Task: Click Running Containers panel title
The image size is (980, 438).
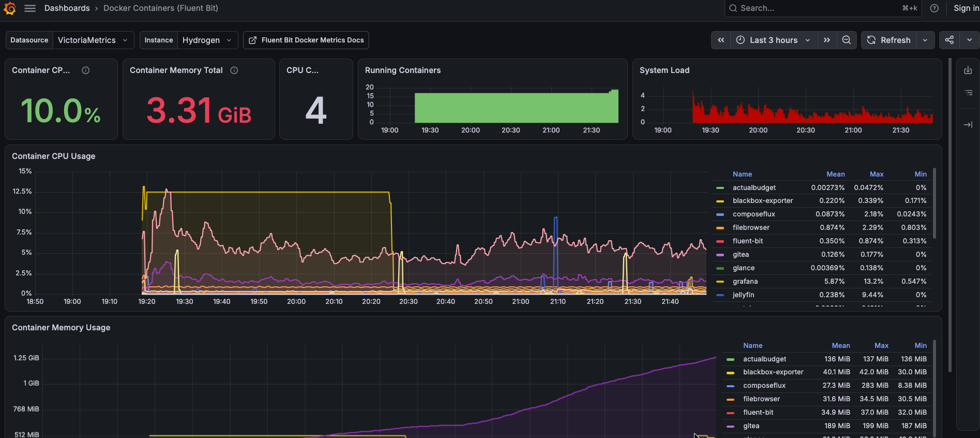Action: [403, 70]
